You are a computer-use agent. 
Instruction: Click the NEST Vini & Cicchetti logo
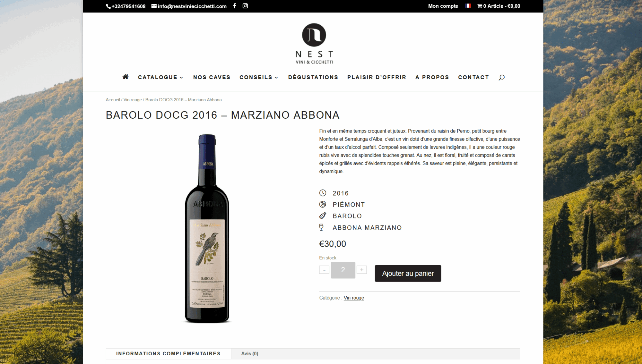tap(314, 44)
